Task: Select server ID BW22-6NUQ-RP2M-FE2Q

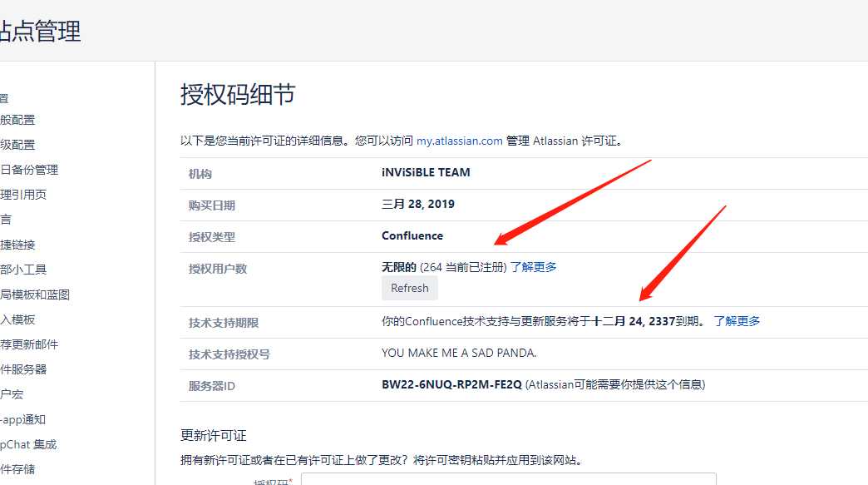Action: tap(451, 385)
